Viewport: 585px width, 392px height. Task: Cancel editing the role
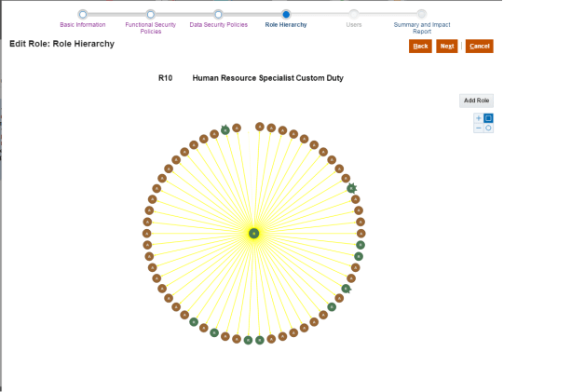pos(479,46)
